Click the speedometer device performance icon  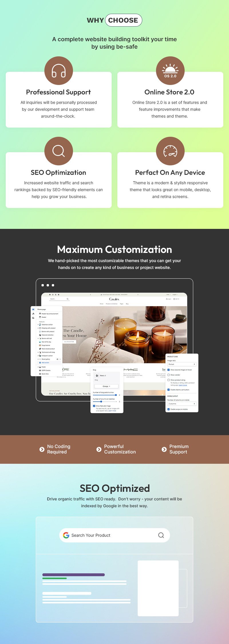(x=170, y=151)
